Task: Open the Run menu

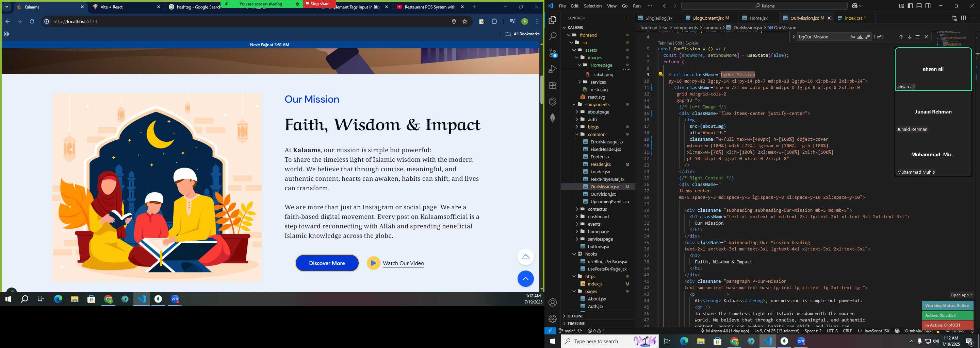Action: 636,6
